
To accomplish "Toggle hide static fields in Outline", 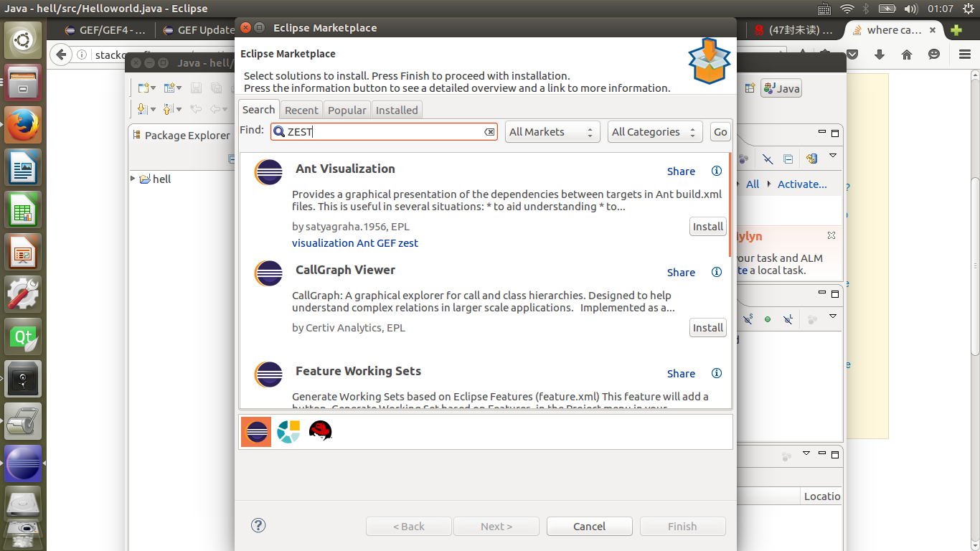I will click(x=749, y=319).
